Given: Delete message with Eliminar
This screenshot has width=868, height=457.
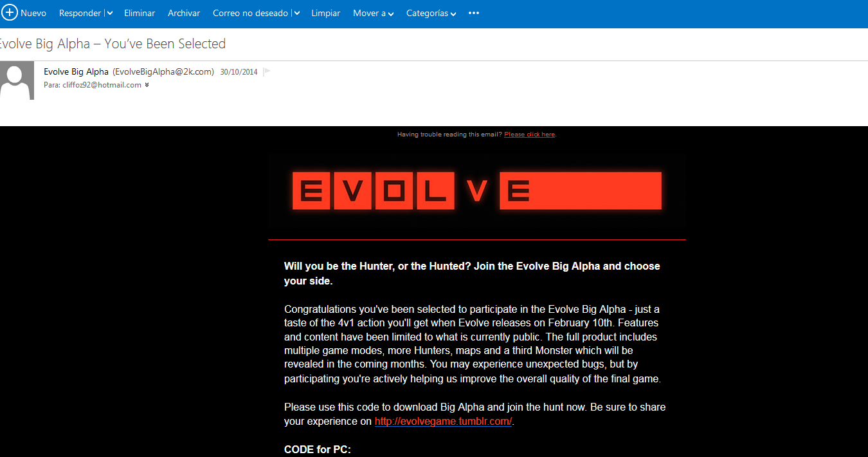Looking at the screenshot, I should tap(140, 13).
